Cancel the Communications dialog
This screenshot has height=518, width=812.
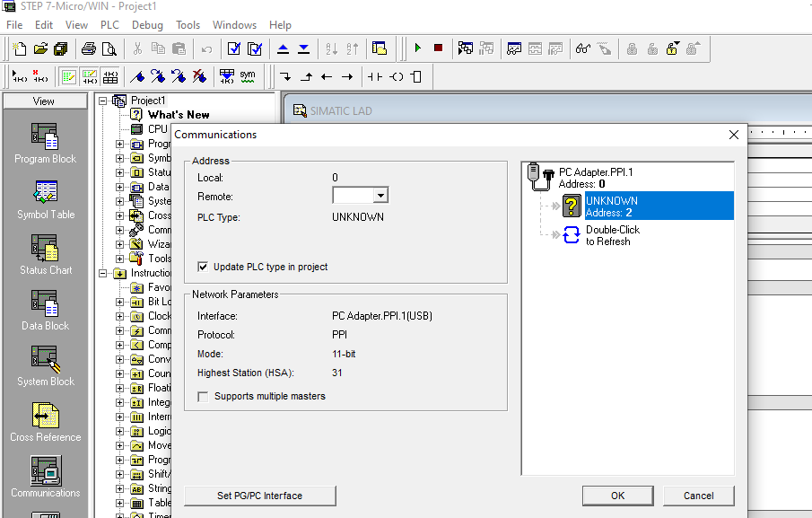click(698, 496)
